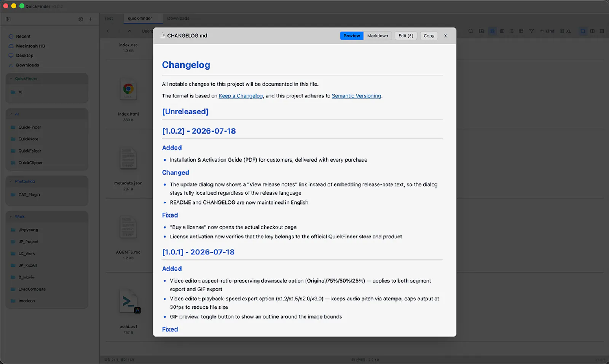Open JP_RscAll folder in sidebar

click(27, 265)
